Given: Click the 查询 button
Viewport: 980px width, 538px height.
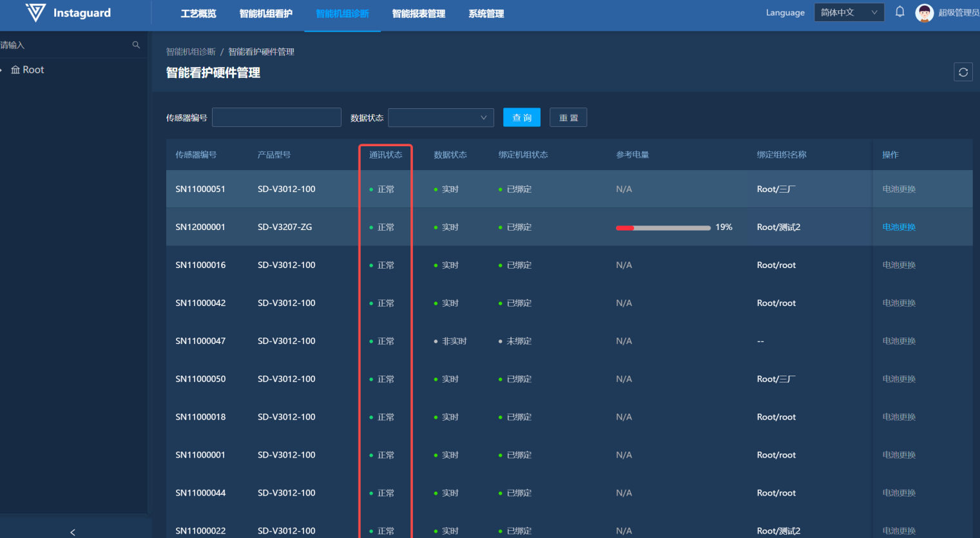Looking at the screenshot, I should 521,118.
